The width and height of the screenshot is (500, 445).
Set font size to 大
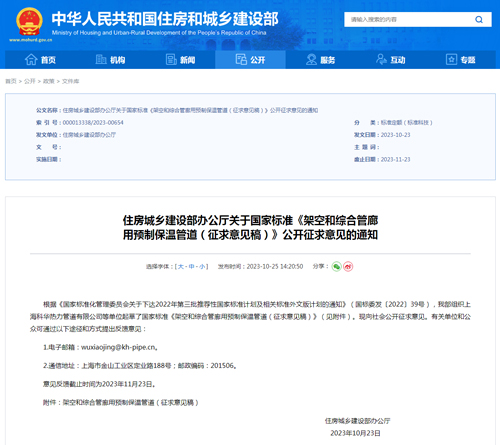(180, 267)
